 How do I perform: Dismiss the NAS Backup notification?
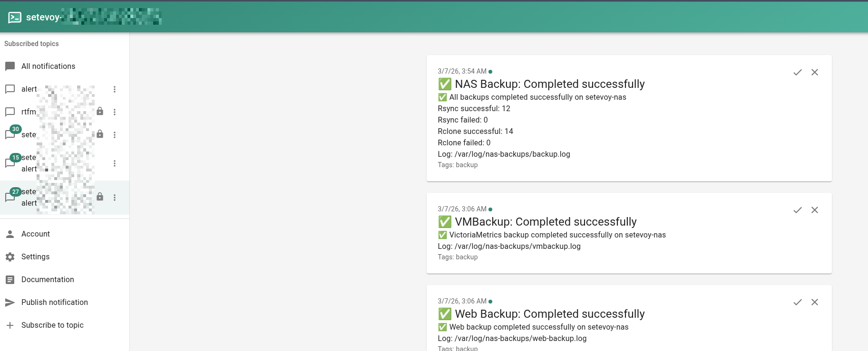[815, 72]
